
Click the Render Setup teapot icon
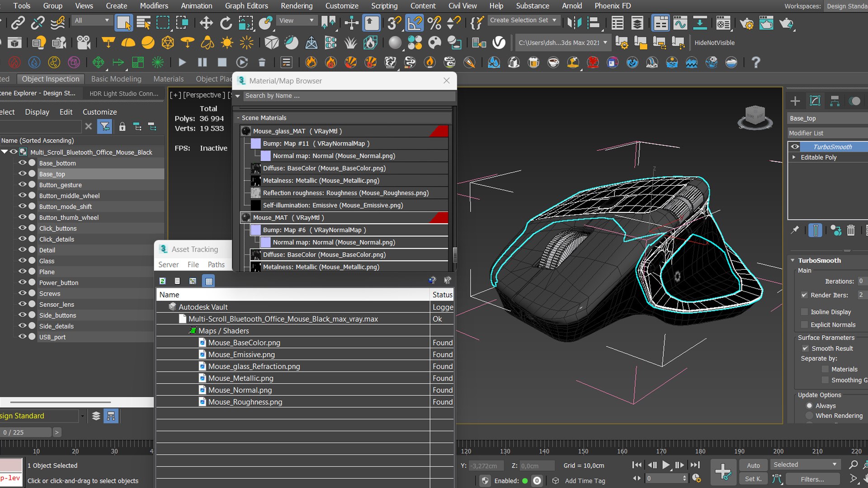747,23
